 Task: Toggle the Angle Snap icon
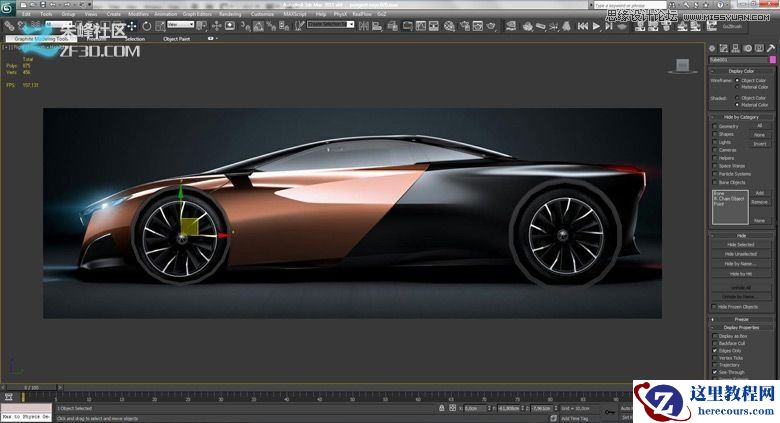click(x=258, y=26)
